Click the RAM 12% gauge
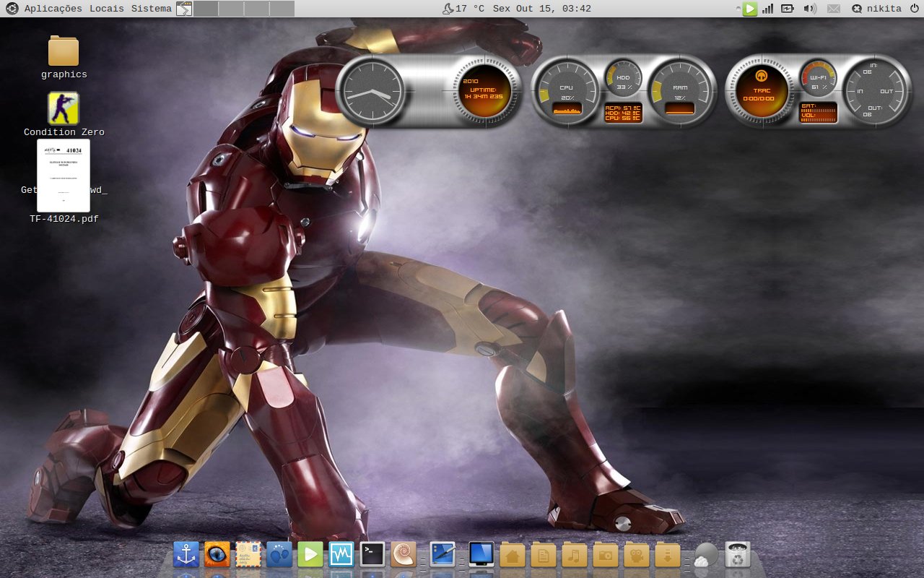Image resolution: width=924 pixels, height=578 pixels. click(x=681, y=92)
